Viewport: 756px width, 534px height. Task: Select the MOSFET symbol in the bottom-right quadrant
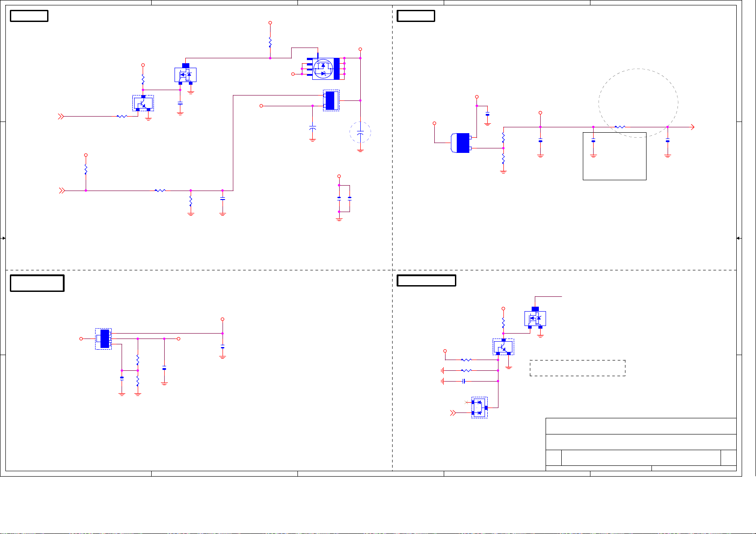535,318
